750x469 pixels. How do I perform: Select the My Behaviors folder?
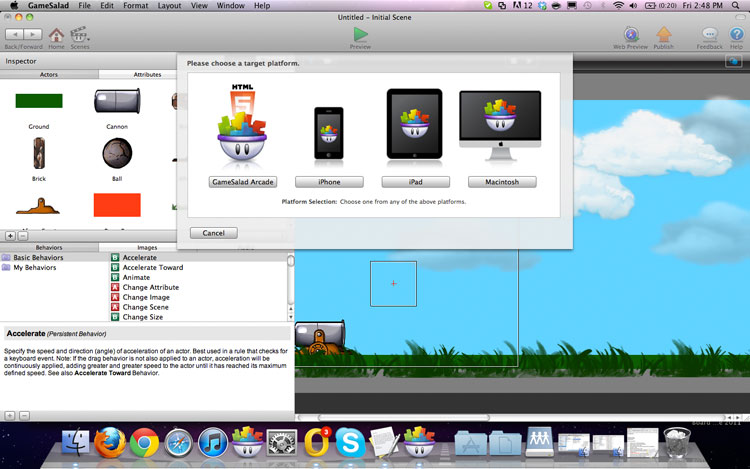pos(34,268)
